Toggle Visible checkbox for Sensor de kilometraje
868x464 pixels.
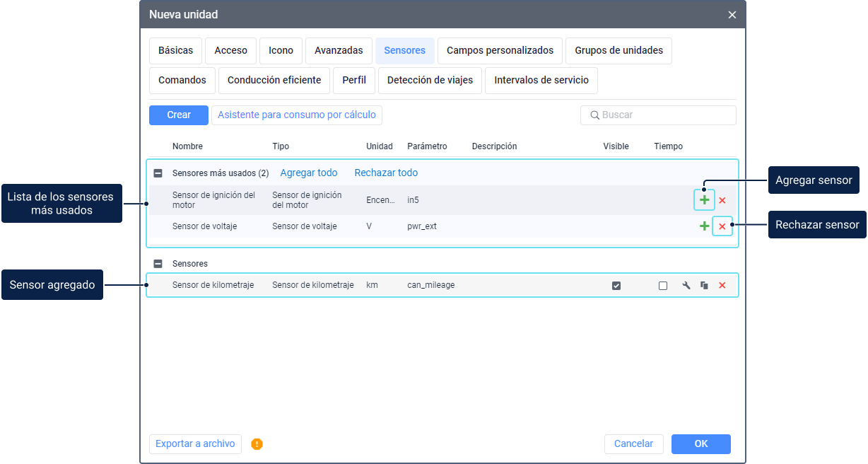616,286
